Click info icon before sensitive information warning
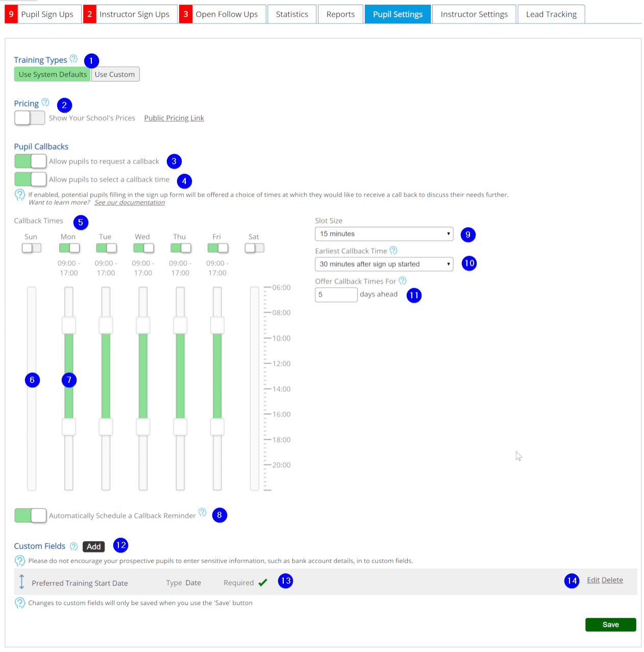This screenshot has height=652, width=644. (x=20, y=561)
